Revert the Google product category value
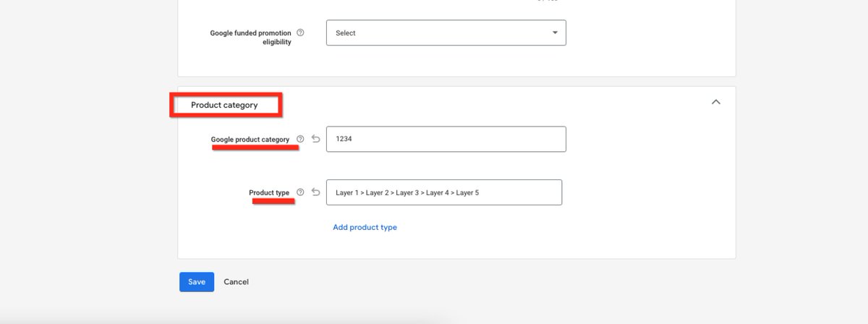 (315, 139)
